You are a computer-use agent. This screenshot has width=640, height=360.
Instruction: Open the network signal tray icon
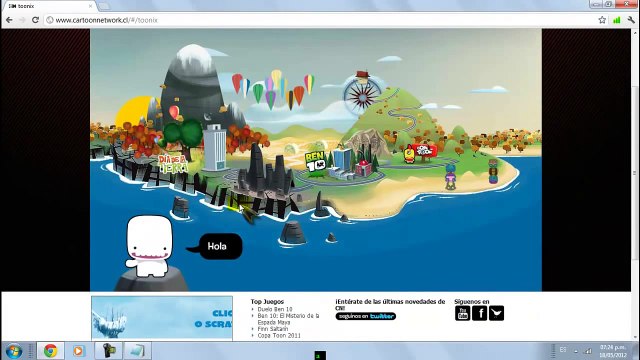click(588, 351)
